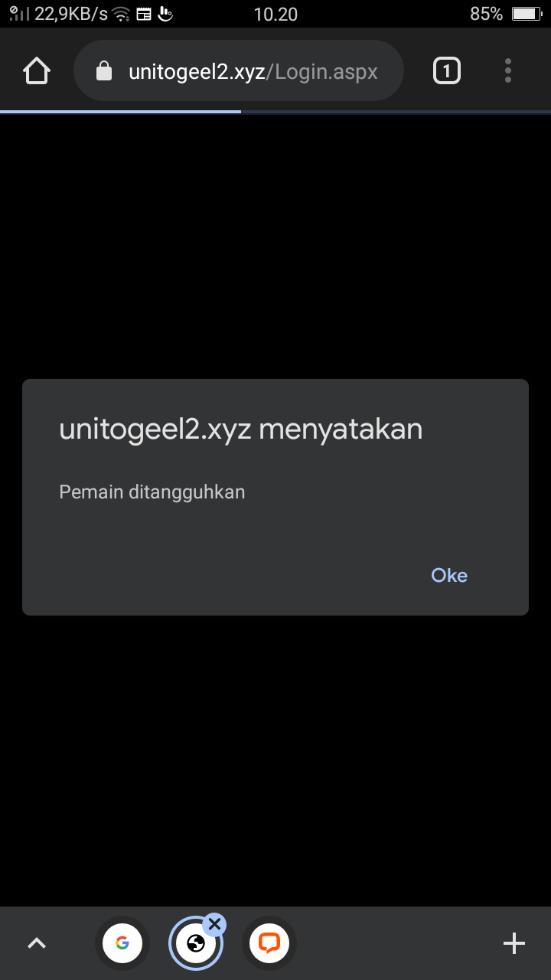Tap the WiFi signal icon
The height and width of the screenshot is (980, 551).
(121, 14)
